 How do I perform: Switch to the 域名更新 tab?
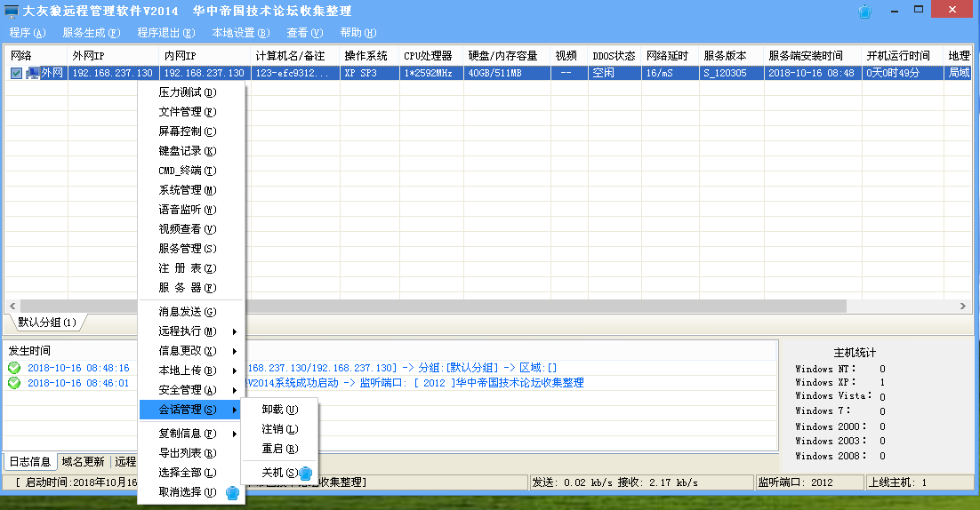pyautogui.click(x=83, y=461)
